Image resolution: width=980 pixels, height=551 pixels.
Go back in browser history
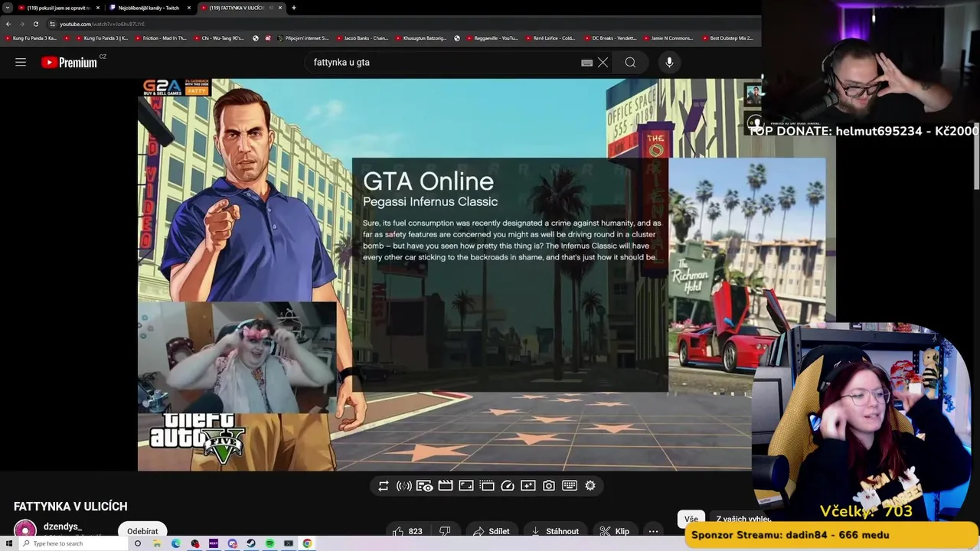click(x=8, y=24)
